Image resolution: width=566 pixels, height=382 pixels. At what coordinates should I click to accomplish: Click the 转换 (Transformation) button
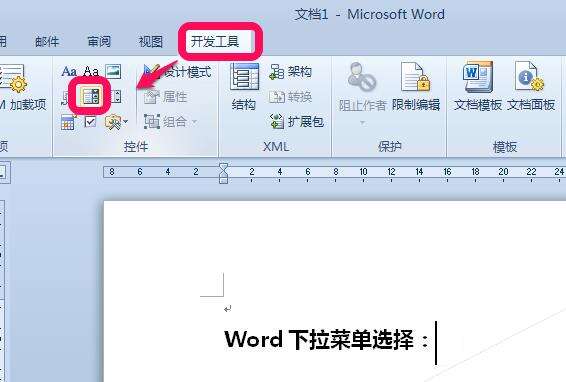290,97
